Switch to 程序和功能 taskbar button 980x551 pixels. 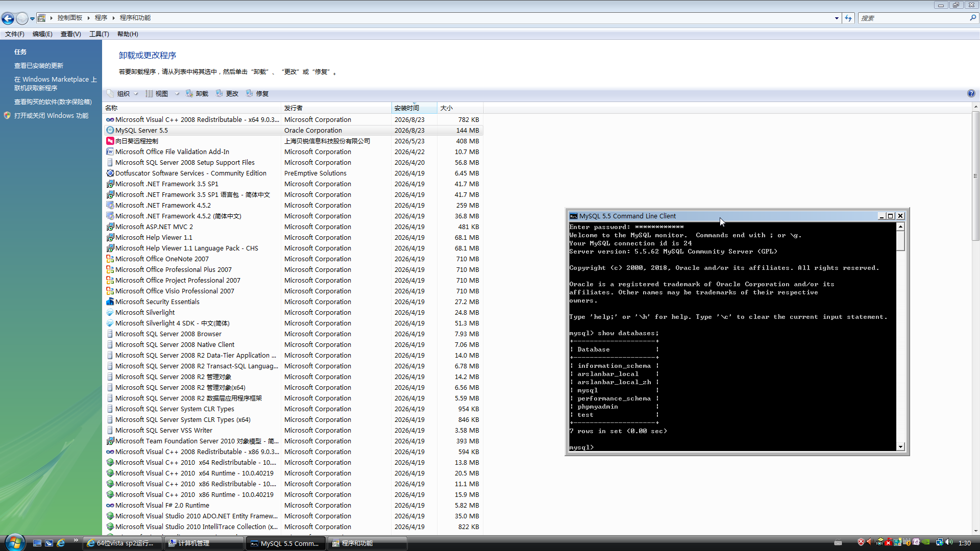[367, 543]
